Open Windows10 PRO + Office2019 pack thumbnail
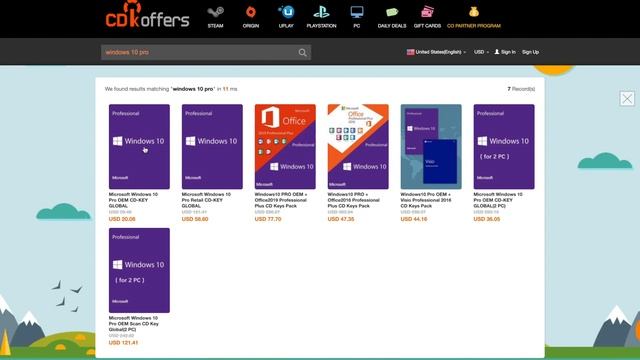This screenshot has height=360, width=640. click(285, 147)
